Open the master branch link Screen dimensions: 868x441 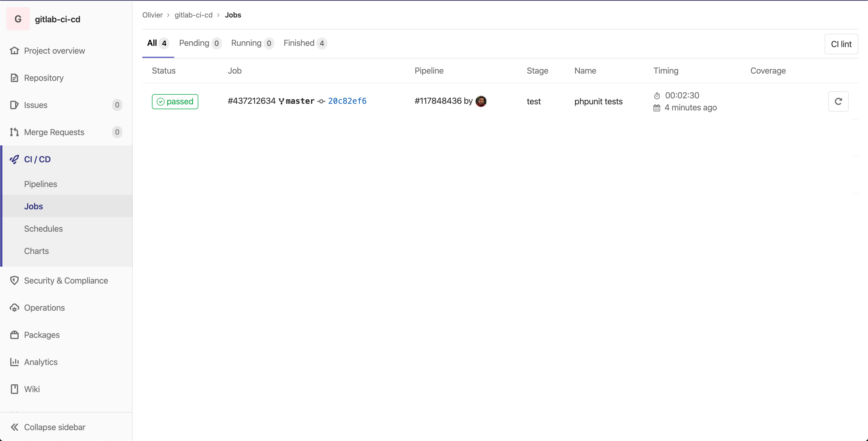pos(300,101)
